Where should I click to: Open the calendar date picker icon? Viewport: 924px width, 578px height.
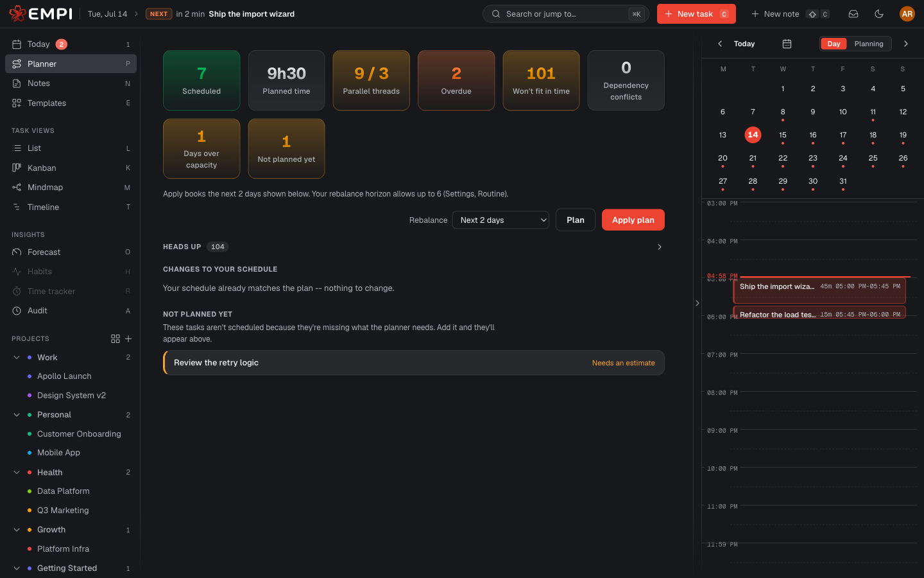[787, 44]
